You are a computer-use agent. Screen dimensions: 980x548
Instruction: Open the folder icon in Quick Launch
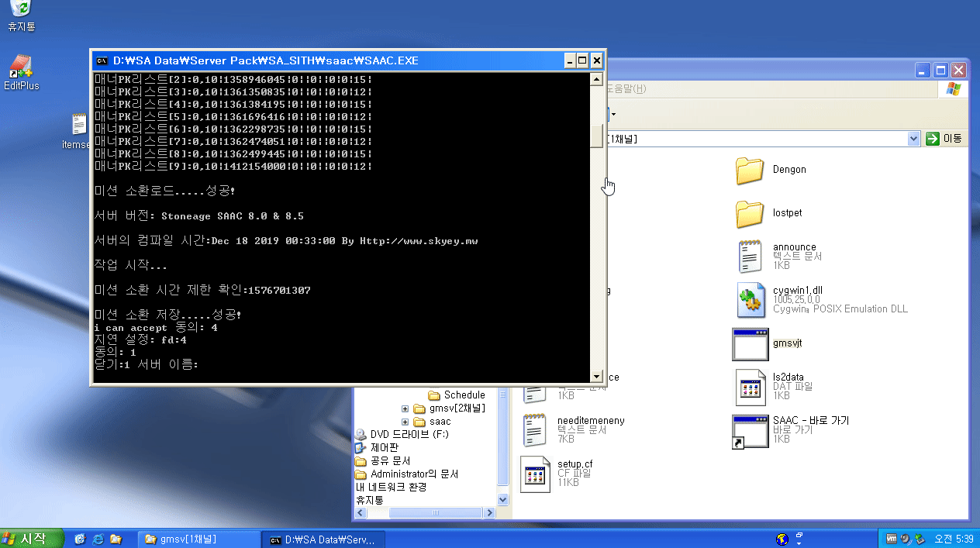[116, 539]
